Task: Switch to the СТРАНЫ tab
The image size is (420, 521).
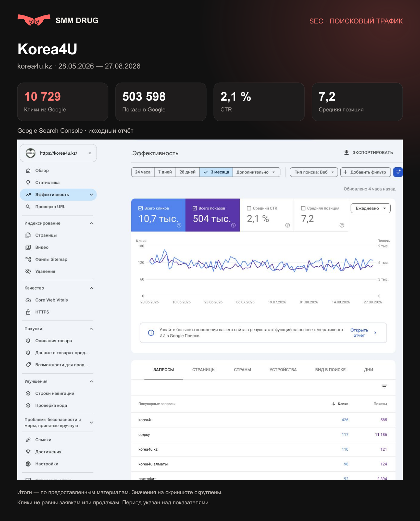Action: (x=242, y=370)
